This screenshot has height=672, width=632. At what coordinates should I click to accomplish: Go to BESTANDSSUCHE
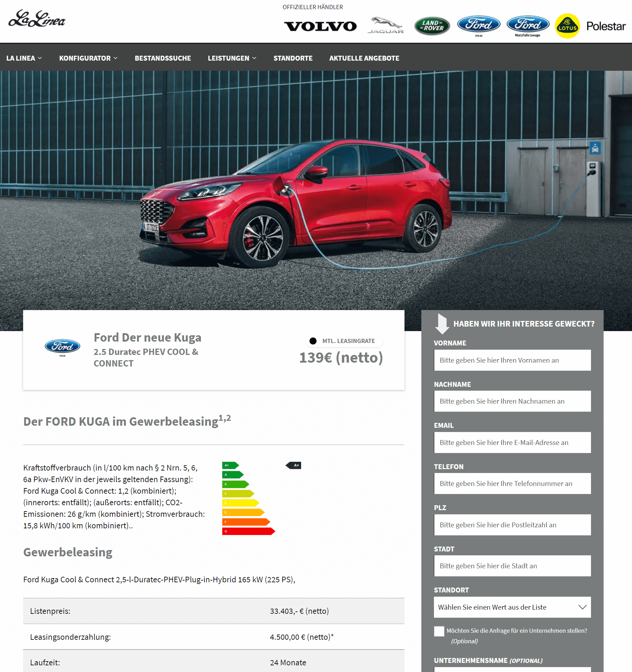[x=163, y=58]
